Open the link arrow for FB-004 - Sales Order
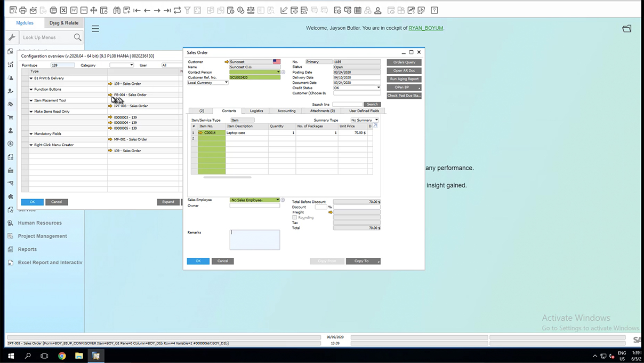The width and height of the screenshot is (644, 363). pos(110,95)
